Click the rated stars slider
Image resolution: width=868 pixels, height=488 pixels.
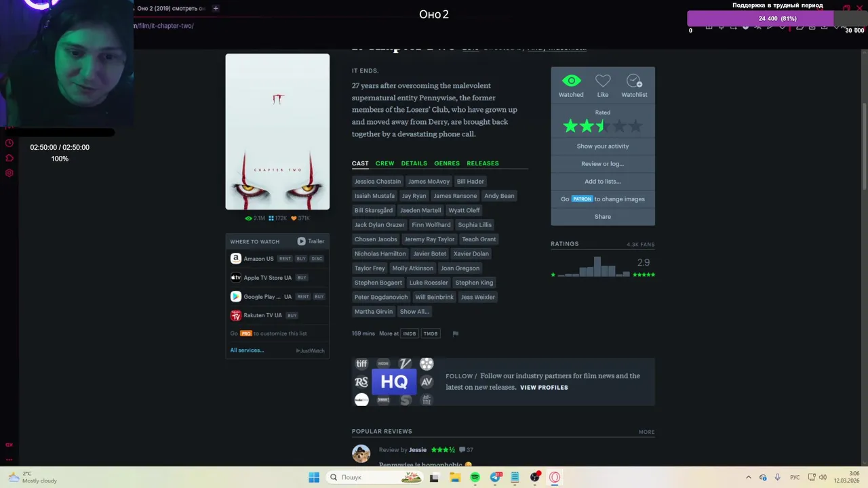tap(603, 126)
